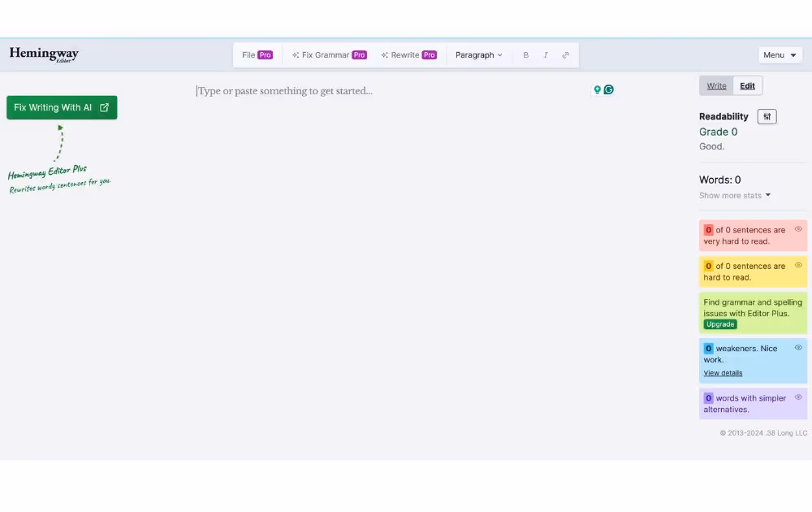Click the Grade 0 readability text
This screenshot has width=812, height=512.
point(719,132)
